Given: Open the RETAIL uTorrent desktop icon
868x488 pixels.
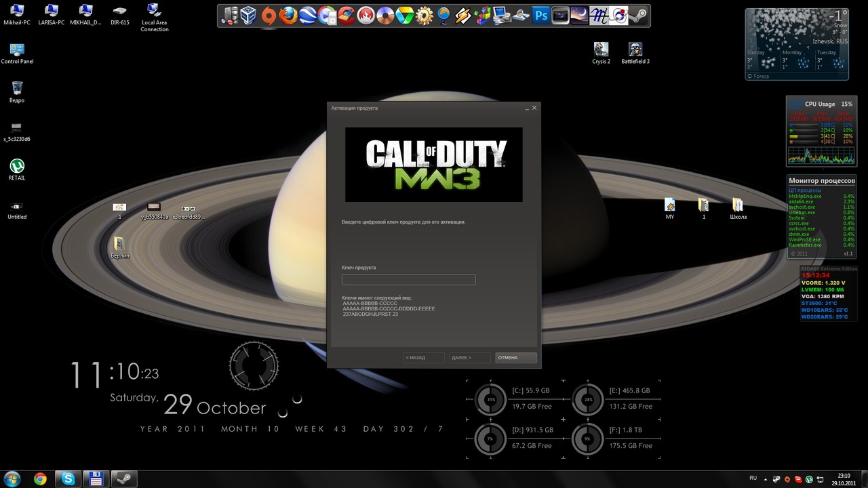Looking at the screenshot, I should 17,169.
